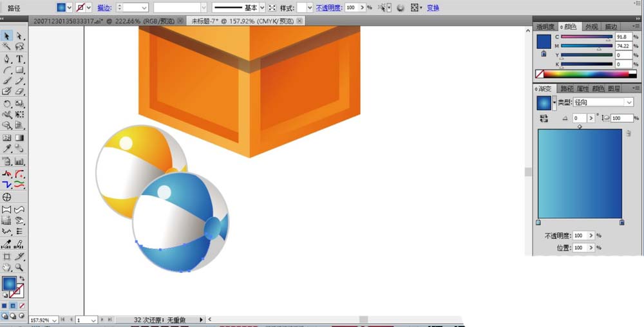The image size is (644, 327).
Task: Switch to Draw Behind mode
Action: 13,316
